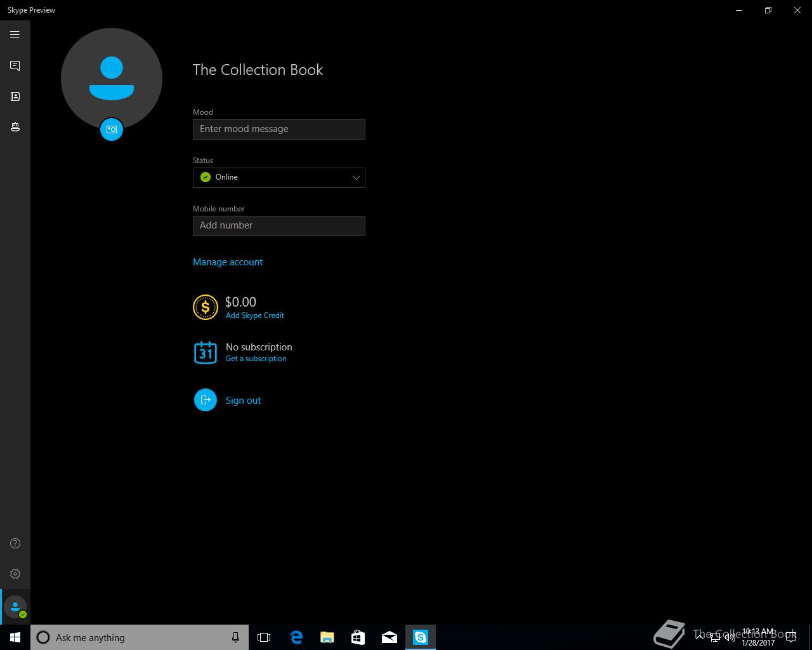Restore down the Skype Preview window
The width and height of the screenshot is (812, 650).
(x=768, y=10)
